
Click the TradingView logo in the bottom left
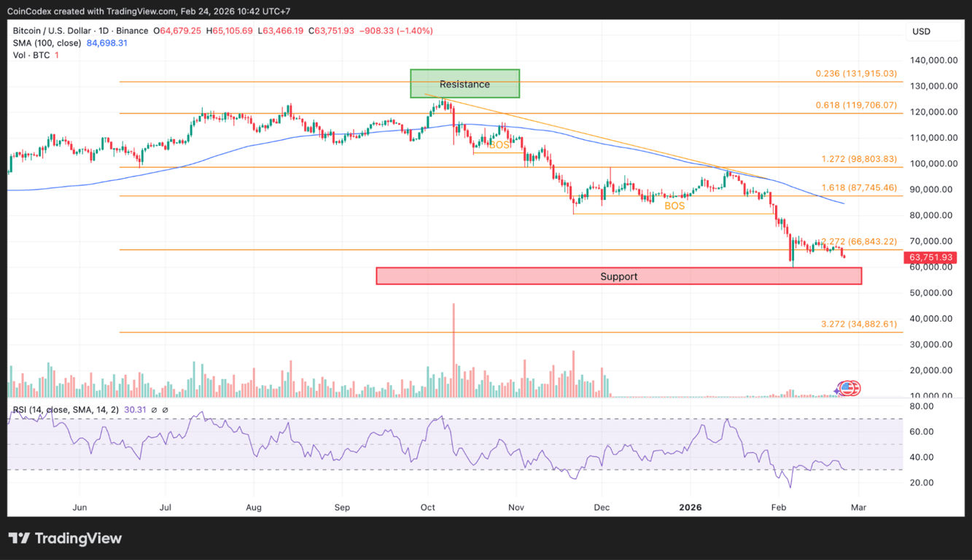pos(66,538)
